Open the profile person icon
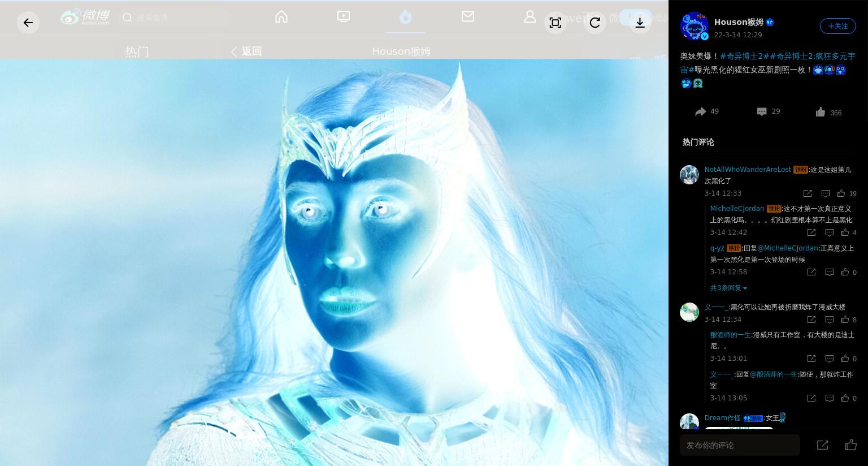 530,17
